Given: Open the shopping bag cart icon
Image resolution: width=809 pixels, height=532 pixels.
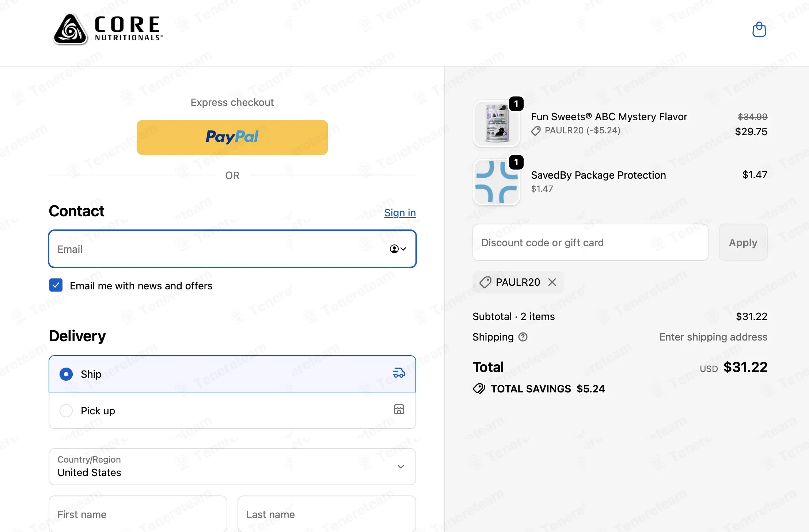Looking at the screenshot, I should (x=759, y=29).
